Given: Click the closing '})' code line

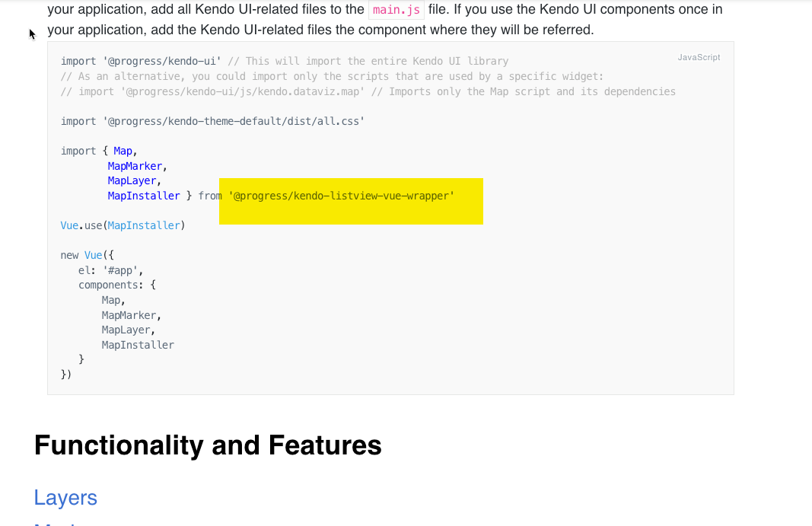Looking at the screenshot, I should (x=66, y=375).
